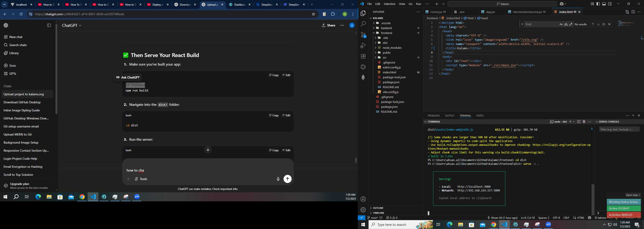The height and width of the screenshot is (229, 644).
Task: Go to next match in Find widget
Action: tap(598, 24)
